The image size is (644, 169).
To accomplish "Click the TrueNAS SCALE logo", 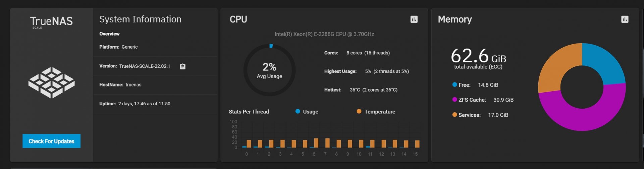I will click(51, 22).
